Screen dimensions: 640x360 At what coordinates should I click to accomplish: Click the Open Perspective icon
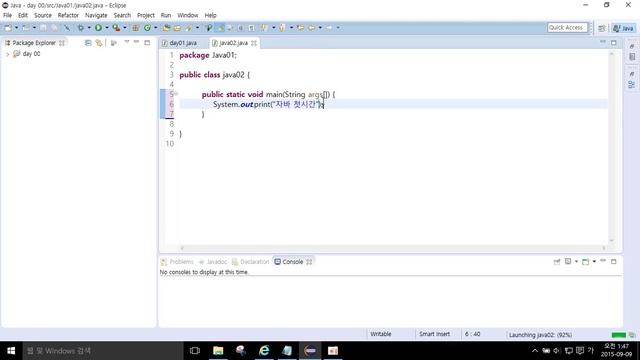click(x=602, y=28)
